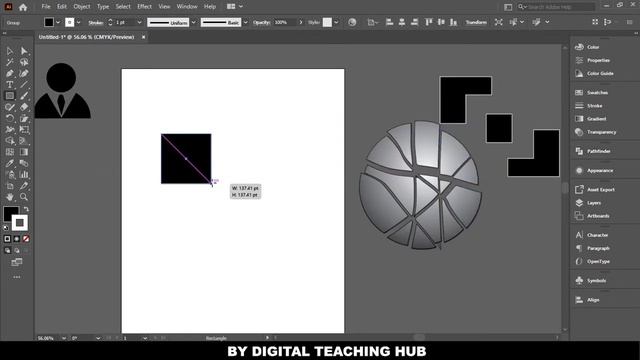This screenshot has height=360, width=640.
Task: Swap fill and stroke arrow
Action: (x=27, y=209)
